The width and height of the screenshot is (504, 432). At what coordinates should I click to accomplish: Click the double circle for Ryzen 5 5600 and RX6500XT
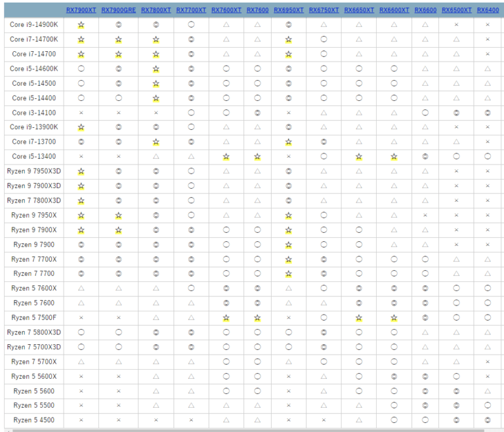click(457, 391)
